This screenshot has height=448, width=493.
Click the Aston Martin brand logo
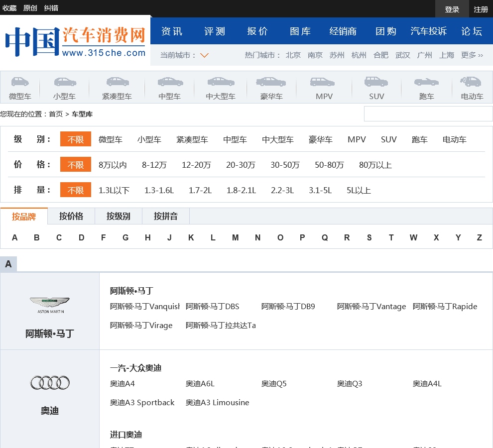coord(50,305)
